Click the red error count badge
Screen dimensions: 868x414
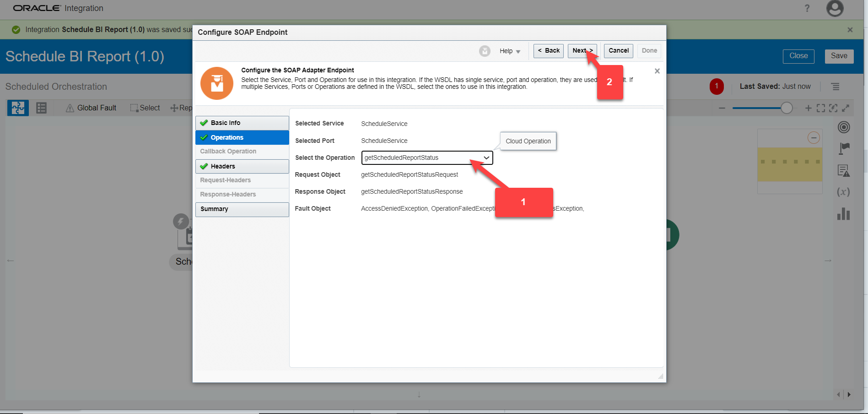coord(717,86)
